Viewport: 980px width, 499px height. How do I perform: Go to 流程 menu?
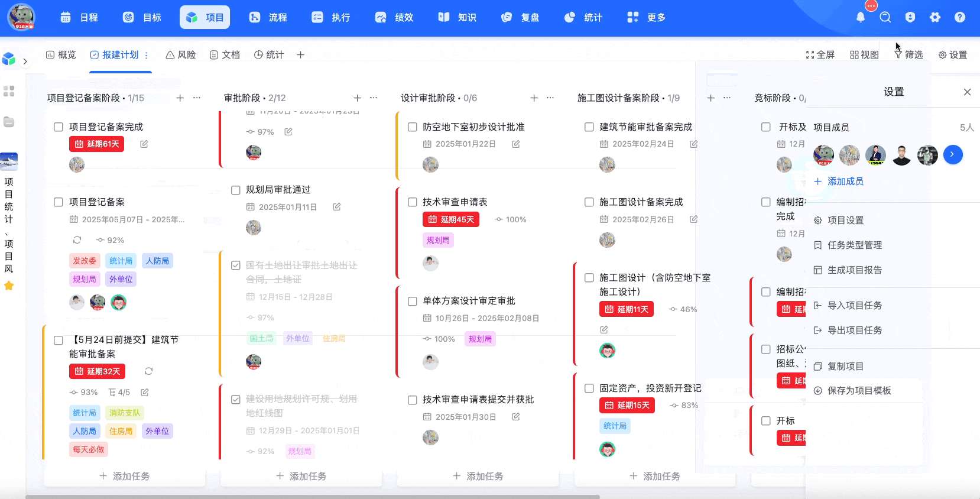point(268,18)
